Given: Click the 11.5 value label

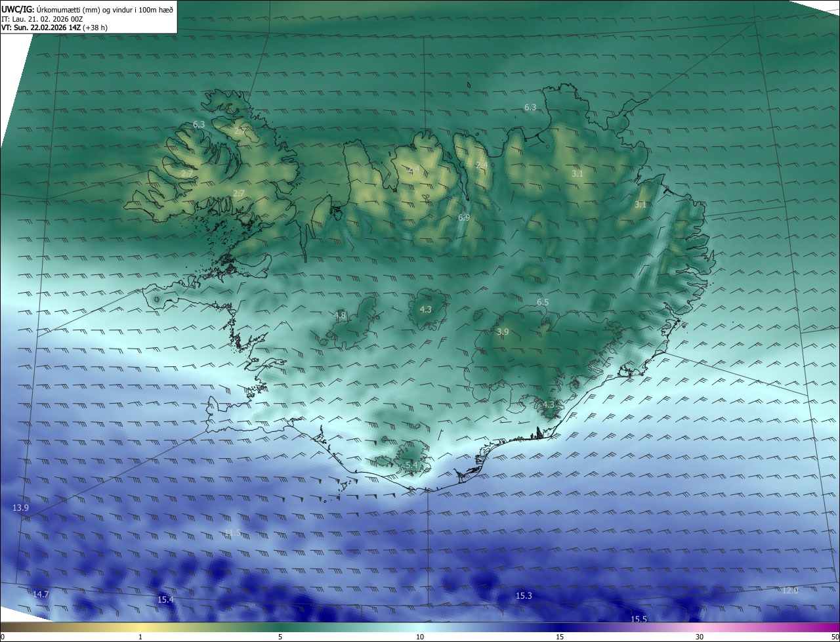Looking at the screenshot, I should [232, 532].
